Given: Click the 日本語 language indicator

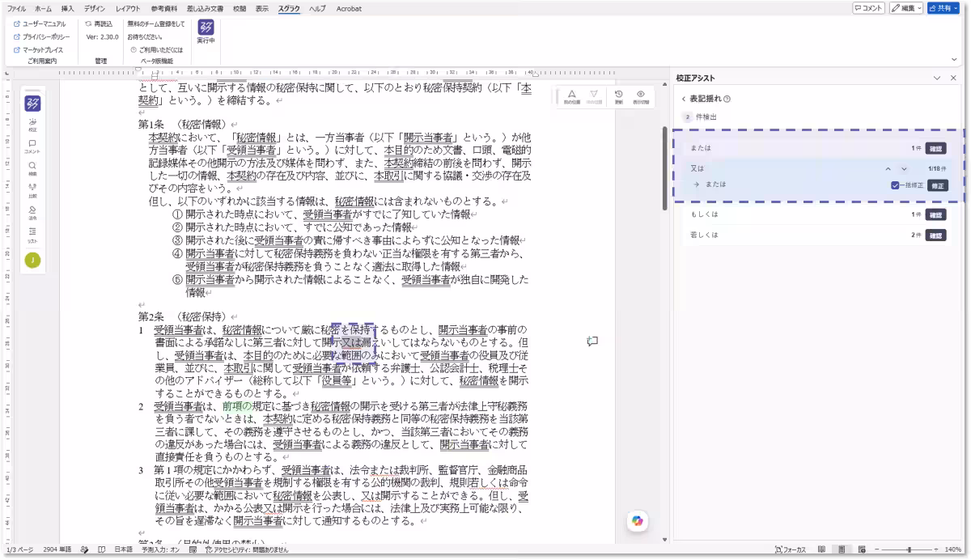Looking at the screenshot, I should click(123, 549).
